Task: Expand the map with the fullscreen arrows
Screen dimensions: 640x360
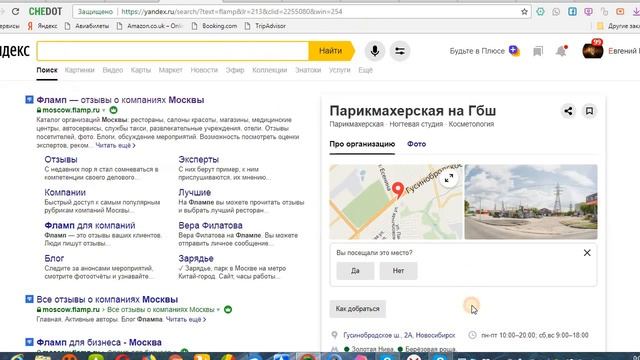Action: tap(449, 178)
